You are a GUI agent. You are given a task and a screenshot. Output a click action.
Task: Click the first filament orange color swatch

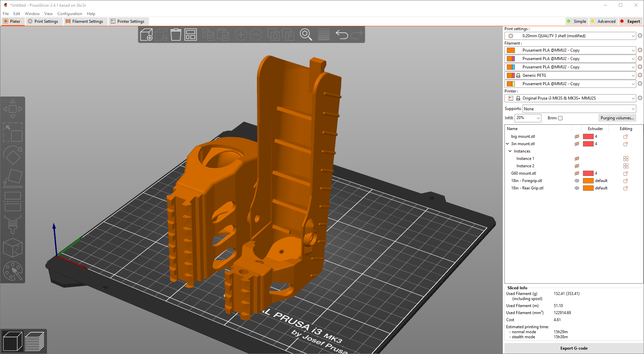pyautogui.click(x=511, y=50)
